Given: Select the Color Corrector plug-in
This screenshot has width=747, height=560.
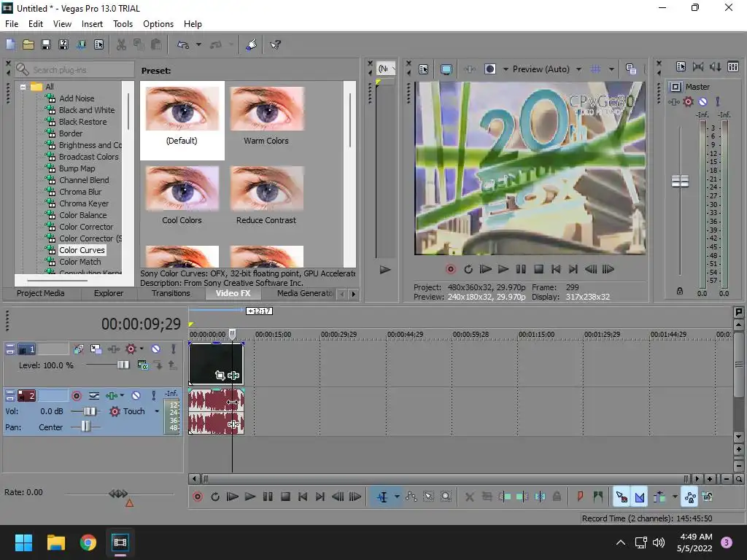Looking at the screenshot, I should click(x=86, y=227).
